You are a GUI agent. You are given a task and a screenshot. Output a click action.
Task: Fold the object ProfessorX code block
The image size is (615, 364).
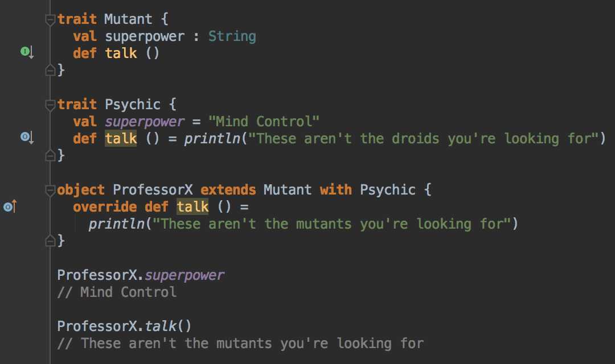50,190
